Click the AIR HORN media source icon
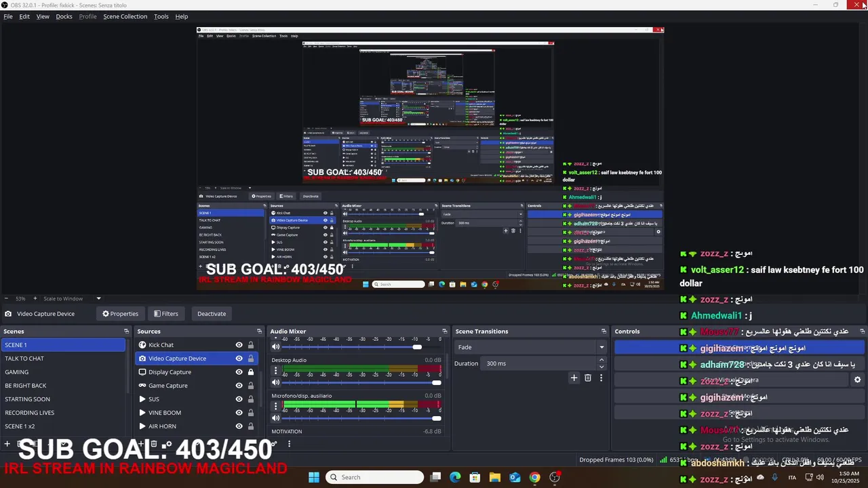 click(142, 426)
